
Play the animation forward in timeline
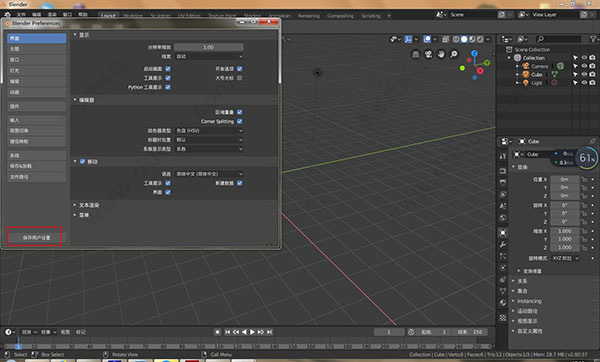(x=252, y=332)
